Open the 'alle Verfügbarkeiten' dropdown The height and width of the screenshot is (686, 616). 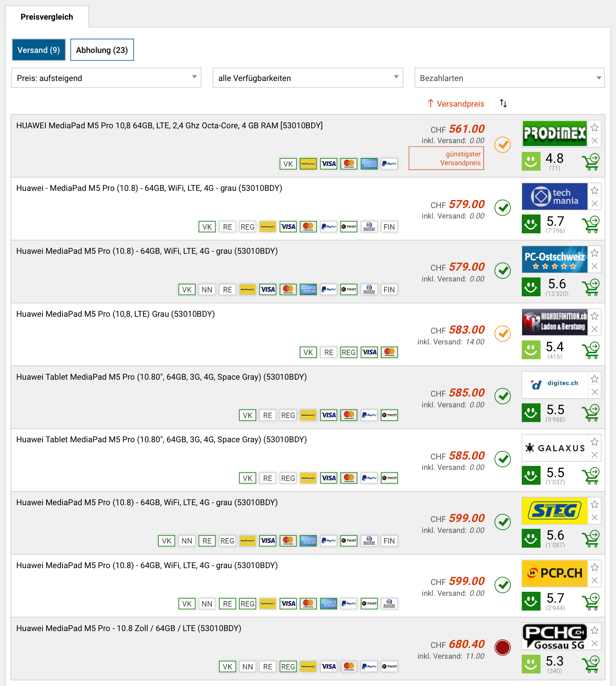[x=308, y=78]
